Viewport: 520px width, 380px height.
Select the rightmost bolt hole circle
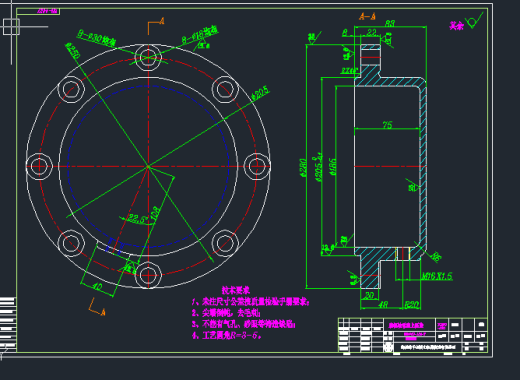pos(257,166)
